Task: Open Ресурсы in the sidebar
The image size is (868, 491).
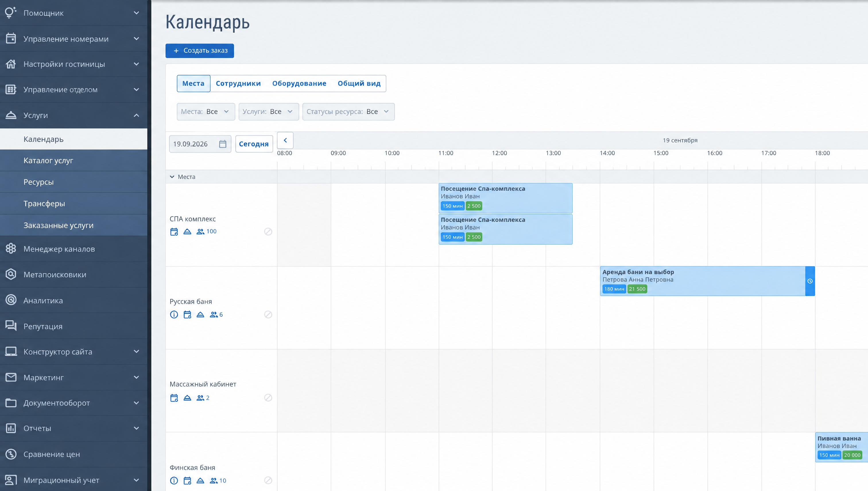Action: 73,182
